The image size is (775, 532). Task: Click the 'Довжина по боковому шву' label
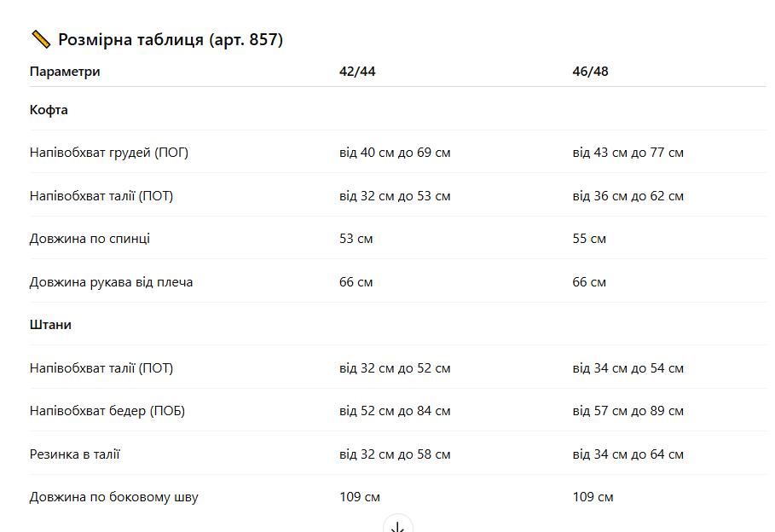(113, 497)
